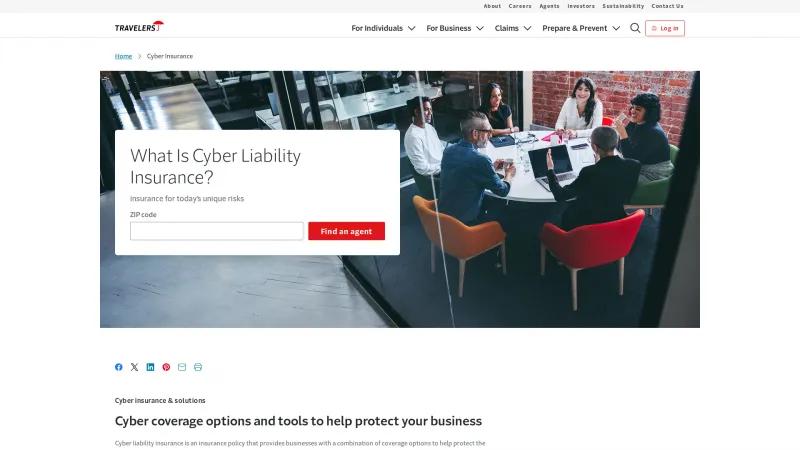The image size is (800, 450).
Task: Share page on Pinterest icon
Action: (166, 367)
